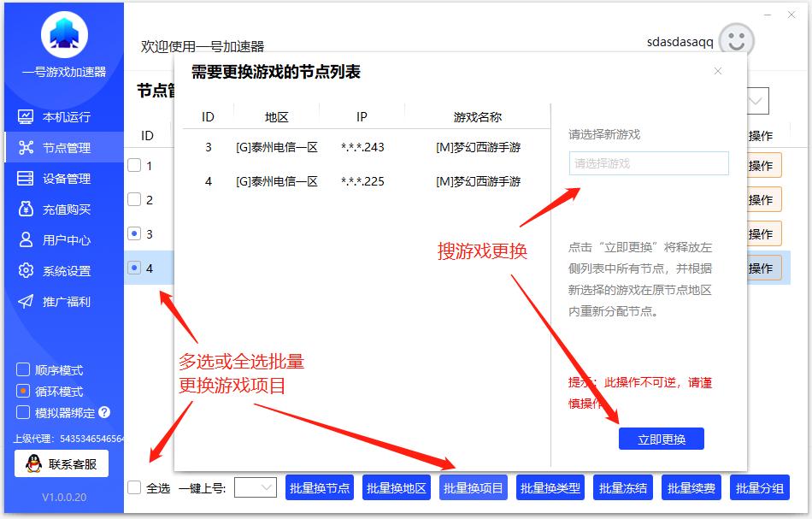812x519 pixels.
Task: Check the 全选 checkbox
Action: point(134,487)
